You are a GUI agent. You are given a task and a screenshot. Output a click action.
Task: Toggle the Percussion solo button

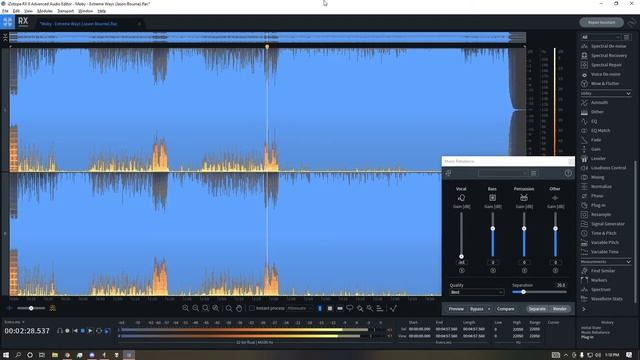point(524,271)
